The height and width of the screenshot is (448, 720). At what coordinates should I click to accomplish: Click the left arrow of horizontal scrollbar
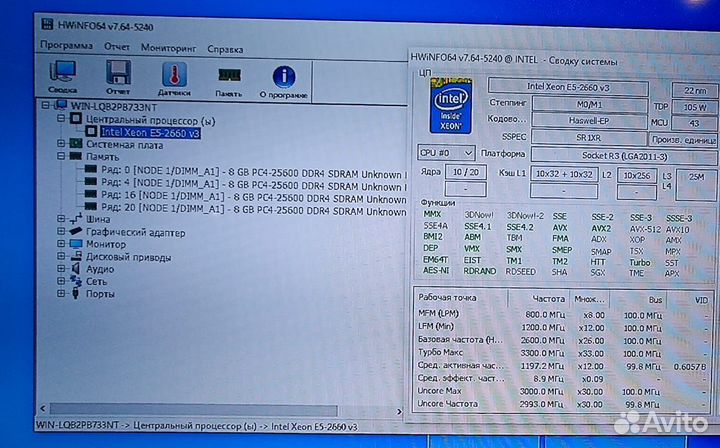pyautogui.click(x=43, y=408)
